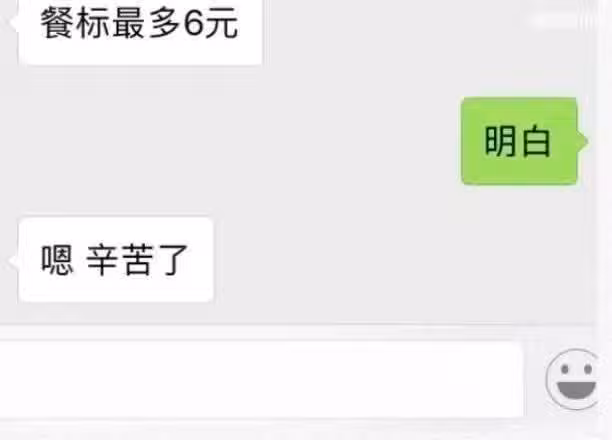Click the 辛苦了 text in white bubble

tap(137, 260)
